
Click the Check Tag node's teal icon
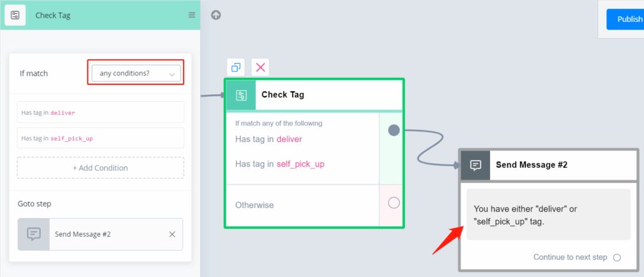(241, 95)
